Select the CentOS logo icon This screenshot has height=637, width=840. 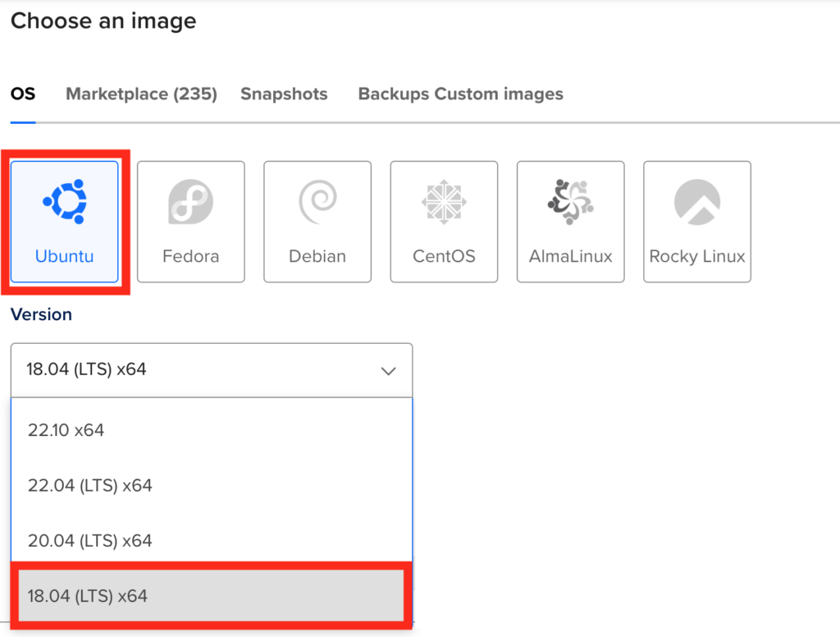[x=444, y=202]
